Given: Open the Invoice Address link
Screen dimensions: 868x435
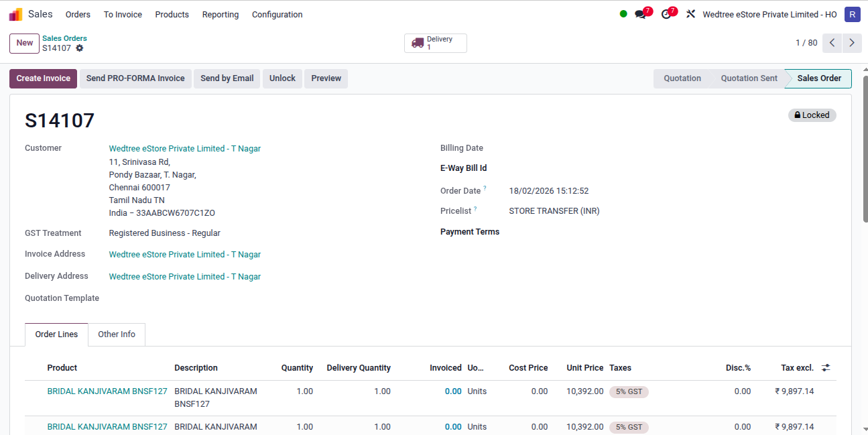Looking at the screenshot, I should coord(185,255).
